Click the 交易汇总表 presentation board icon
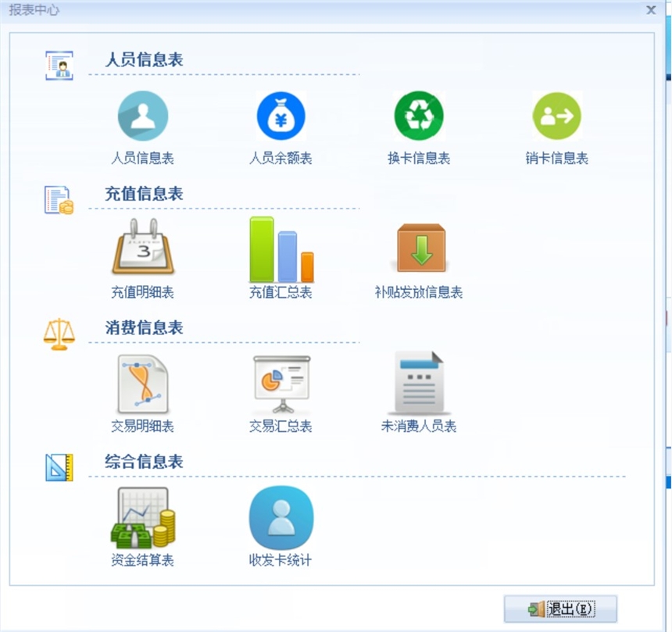 [281, 384]
